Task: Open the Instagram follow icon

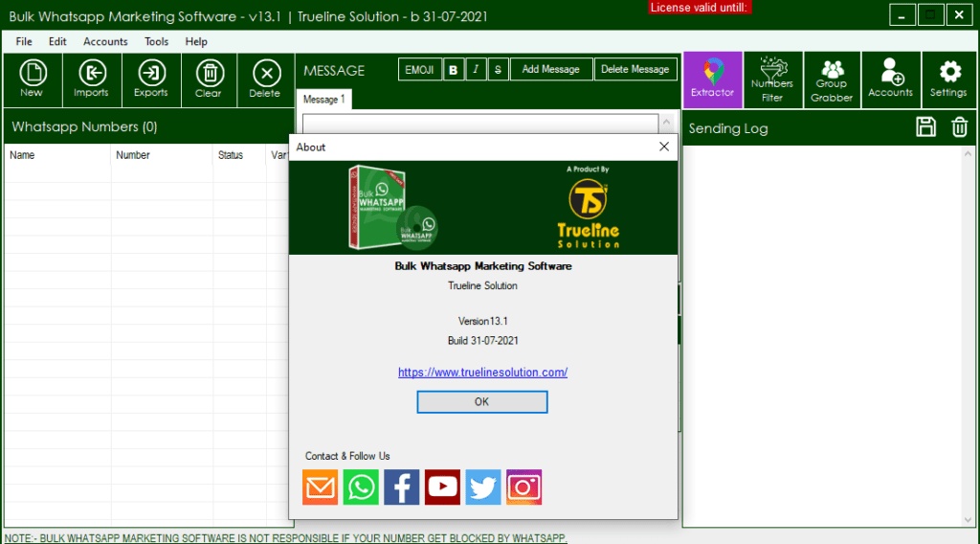Action: 523,487
